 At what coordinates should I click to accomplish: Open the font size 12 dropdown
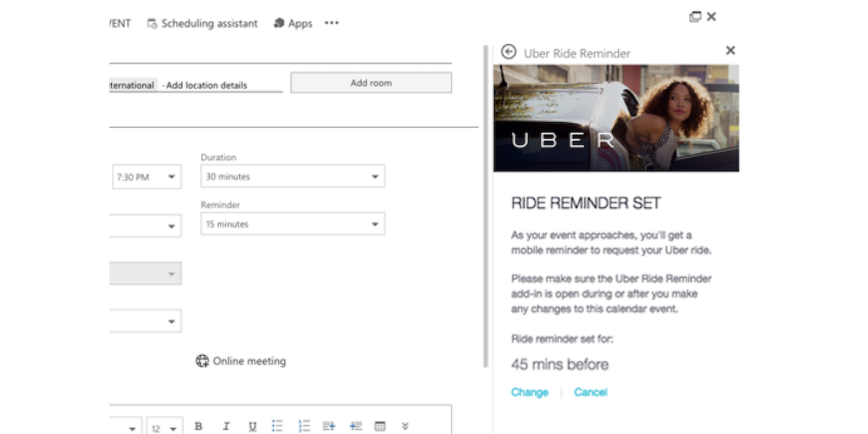(165, 428)
